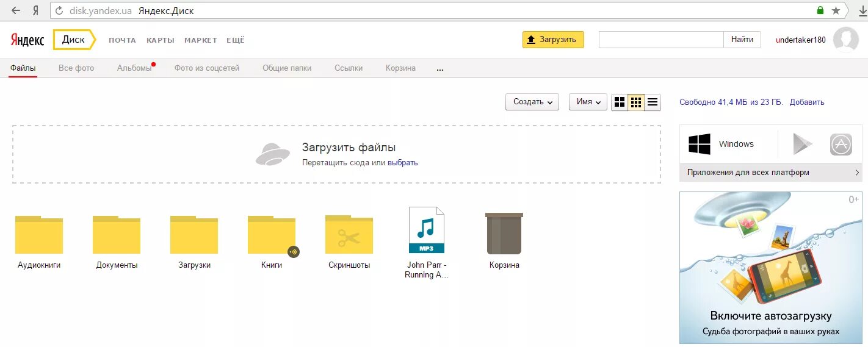Click Свободно 41,4 МБ из 23 ГБ
The image size is (868, 347).
point(731,102)
